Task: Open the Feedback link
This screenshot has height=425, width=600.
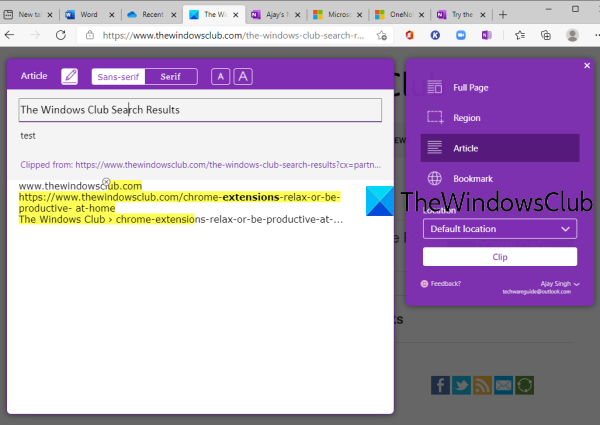Action: (441, 283)
